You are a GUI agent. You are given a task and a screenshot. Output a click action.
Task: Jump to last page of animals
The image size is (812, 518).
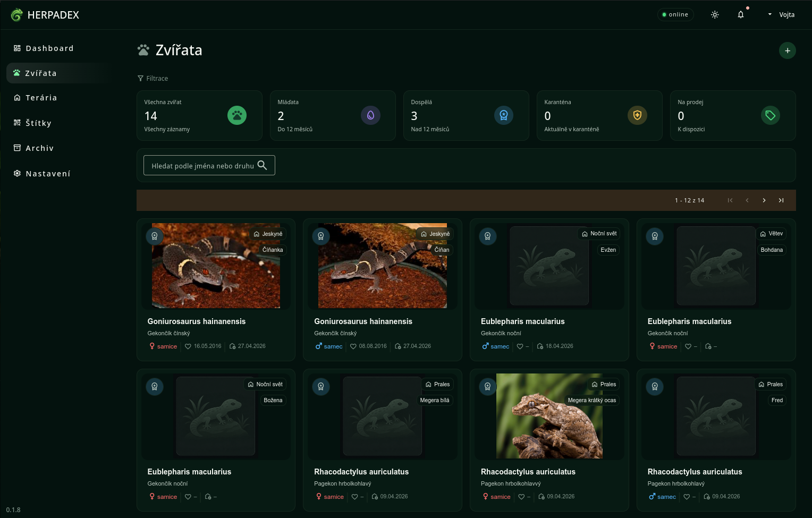click(781, 200)
